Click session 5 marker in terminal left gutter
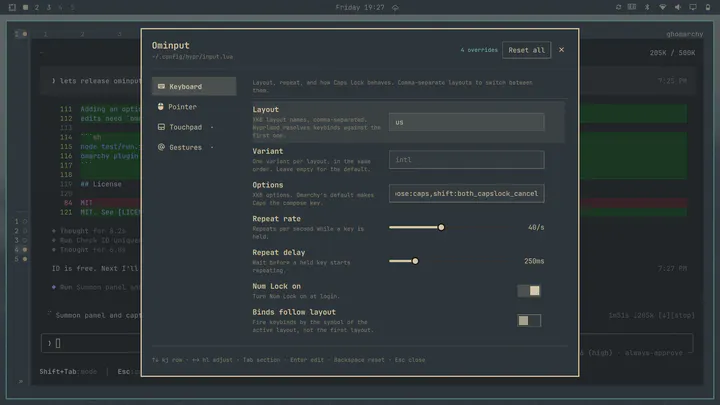The width and height of the screenshot is (720, 405). (20, 259)
